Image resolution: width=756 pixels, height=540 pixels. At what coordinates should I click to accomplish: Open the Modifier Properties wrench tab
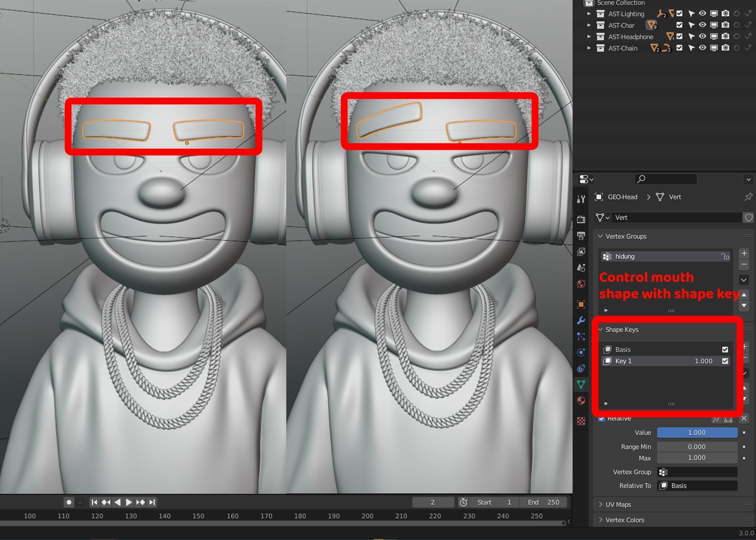pyautogui.click(x=581, y=320)
